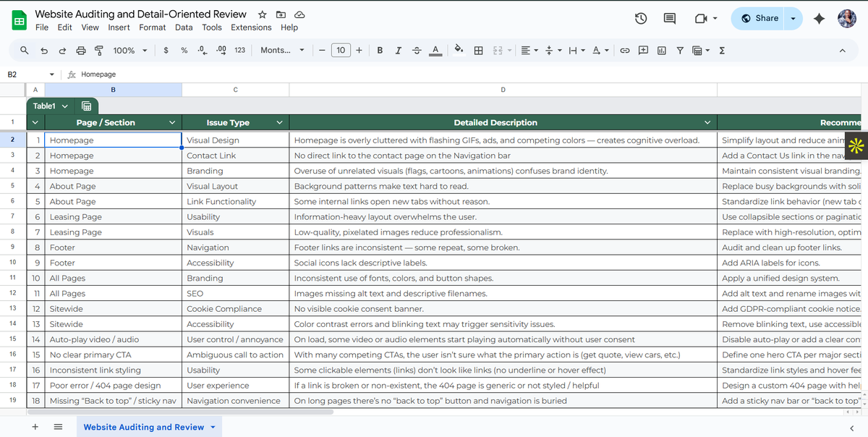Open the Gemini sparkle assistant
The height and width of the screenshot is (437, 868).
pos(819,19)
